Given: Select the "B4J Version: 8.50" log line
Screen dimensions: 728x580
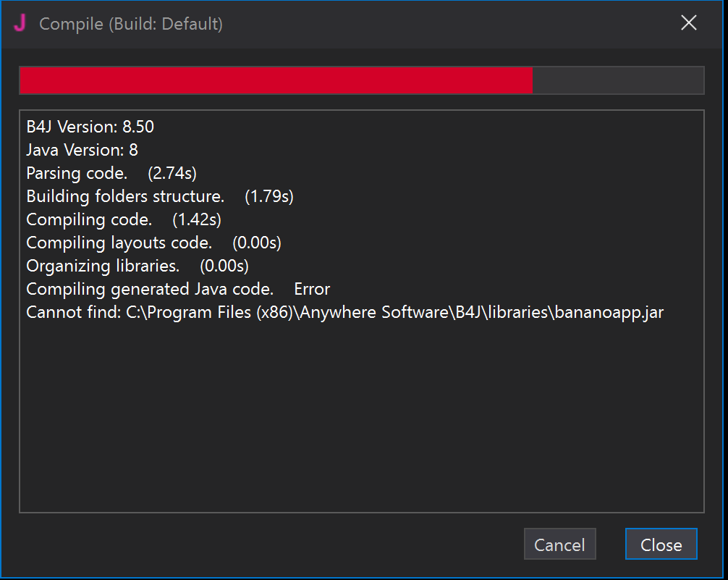Looking at the screenshot, I should 90,127.
